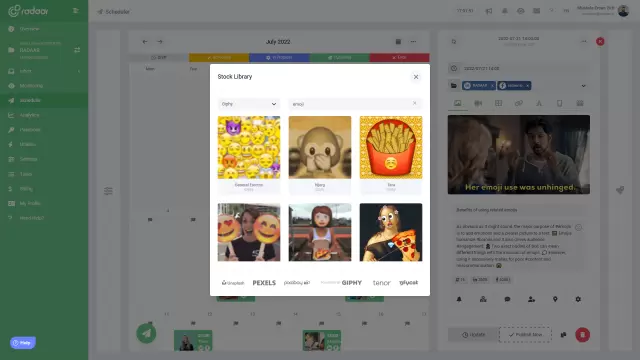
Task: Close the post editor with red X
Action: [600, 42]
